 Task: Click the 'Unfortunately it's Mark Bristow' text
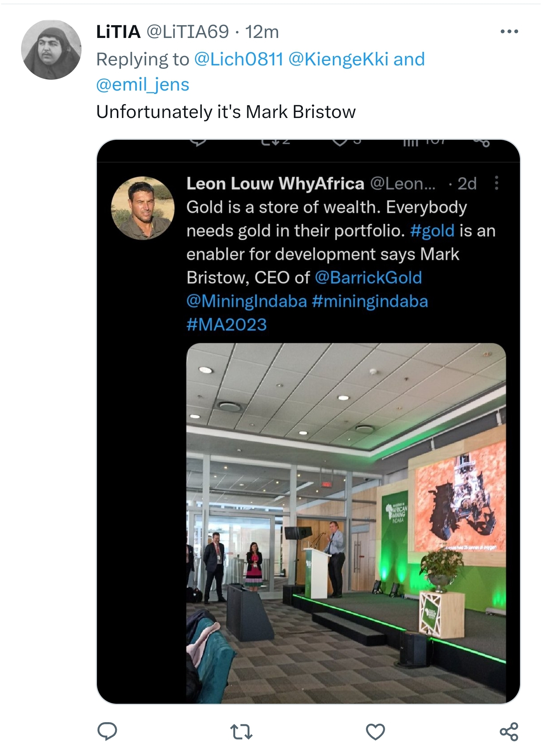tap(226, 112)
